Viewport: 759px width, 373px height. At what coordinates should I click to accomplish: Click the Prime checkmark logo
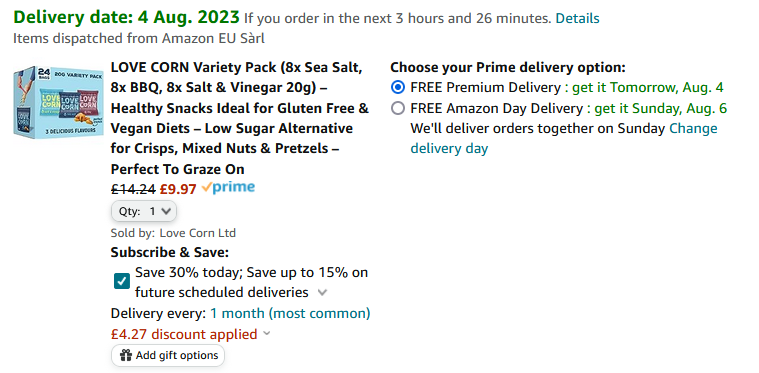(228, 188)
